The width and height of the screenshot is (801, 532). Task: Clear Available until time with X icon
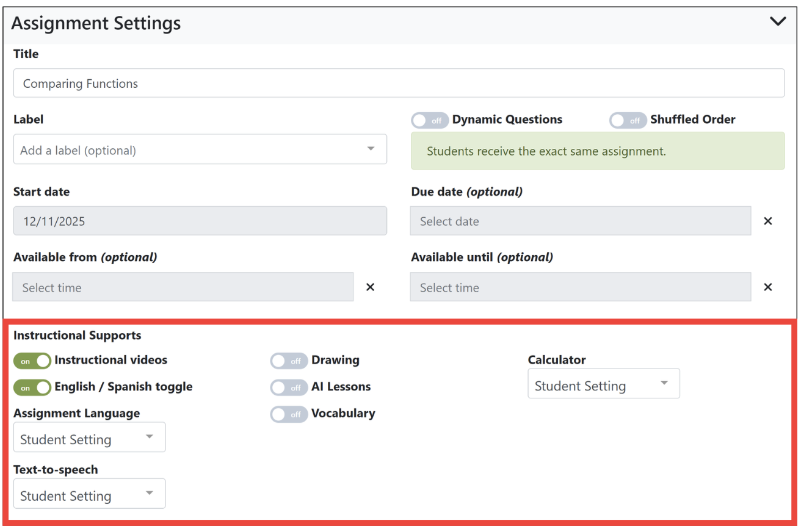768,287
